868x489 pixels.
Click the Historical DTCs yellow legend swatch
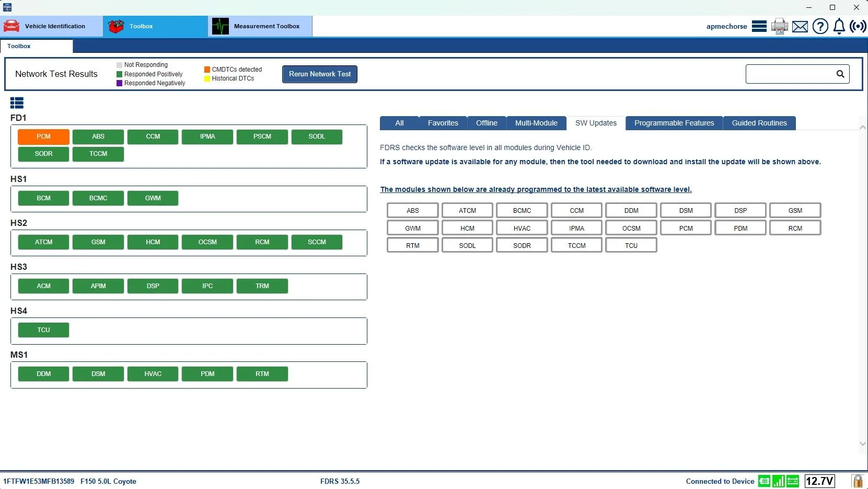(x=207, y=78)
